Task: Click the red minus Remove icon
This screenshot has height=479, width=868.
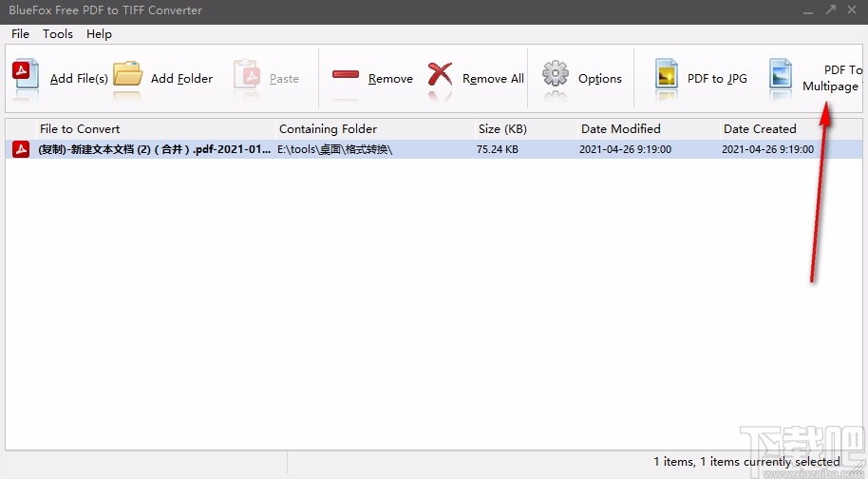Action: click(x=346, y=74)
